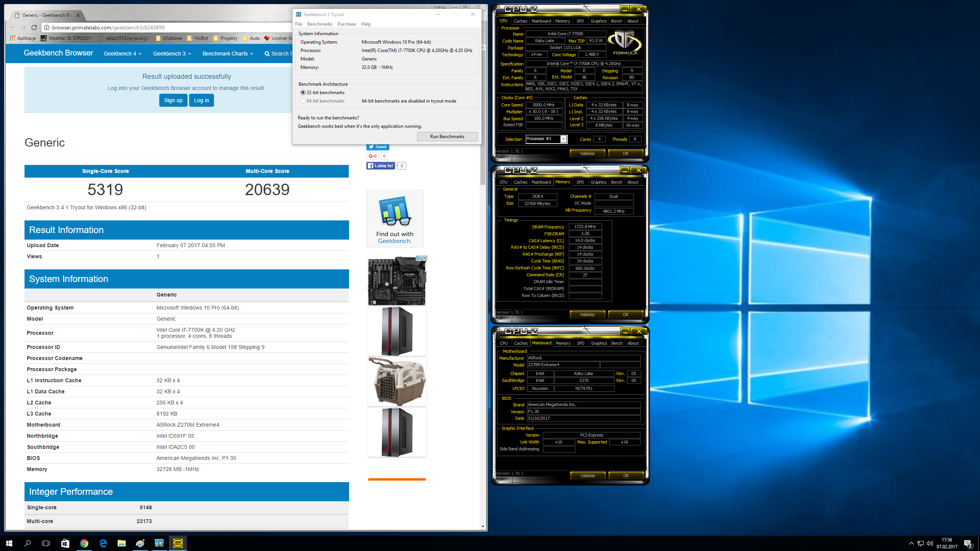The height and width of the screenshot is (551, 980).
Task: Open the adisz1512.no-ip.org bookmark
Action: click(124, 38)
